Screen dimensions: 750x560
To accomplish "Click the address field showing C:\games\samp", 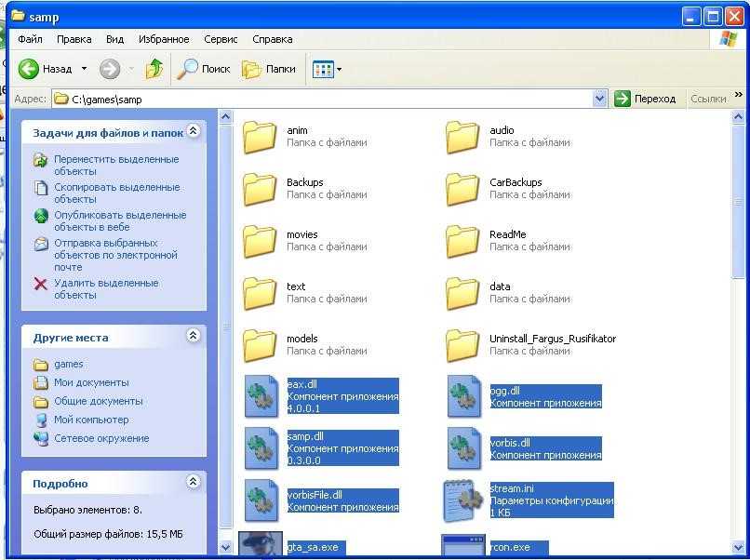I will (326, 99).
